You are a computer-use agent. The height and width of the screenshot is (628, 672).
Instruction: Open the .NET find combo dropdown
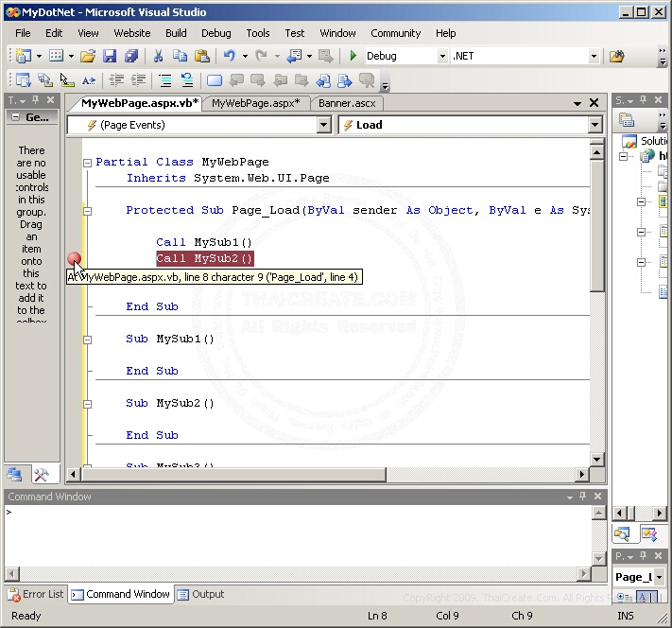click(594, 56)
